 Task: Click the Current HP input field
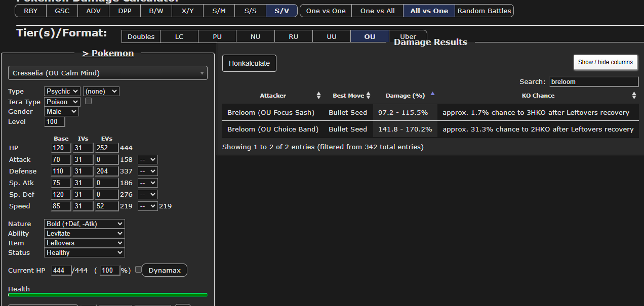coord(62,270)
